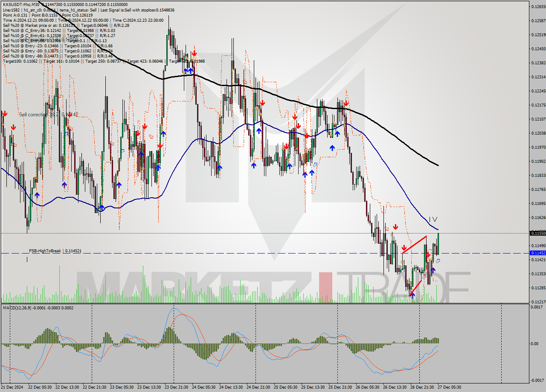Click the 22 Dec 13:30 time label
Viewport: 546px width, 392px height.
(67, 387)
